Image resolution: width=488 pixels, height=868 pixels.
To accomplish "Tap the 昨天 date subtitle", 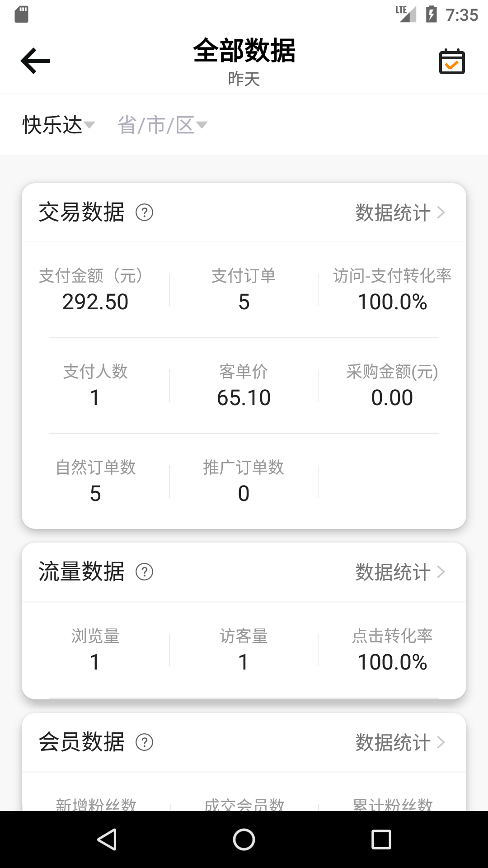I will (x=244, y=79).
